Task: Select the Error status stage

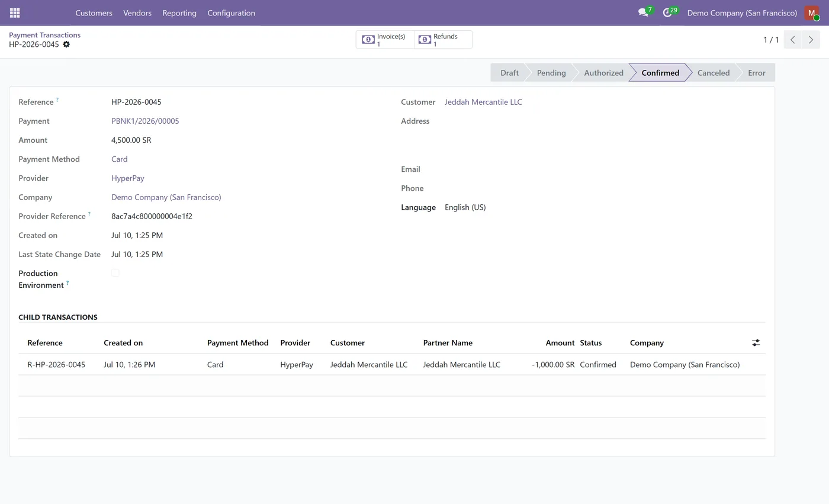Action: (x=756, y=73)
